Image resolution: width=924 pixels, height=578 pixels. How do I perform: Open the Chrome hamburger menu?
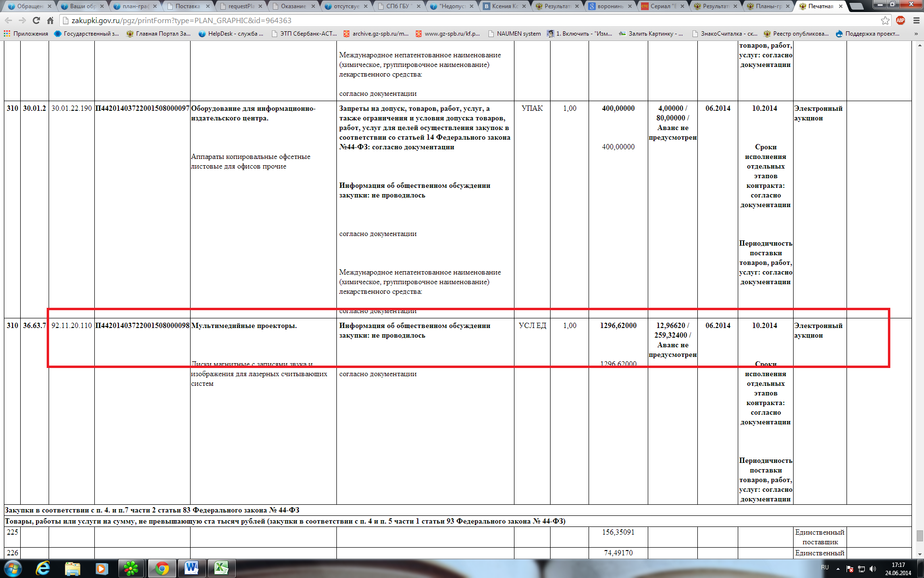click(916, 21)
